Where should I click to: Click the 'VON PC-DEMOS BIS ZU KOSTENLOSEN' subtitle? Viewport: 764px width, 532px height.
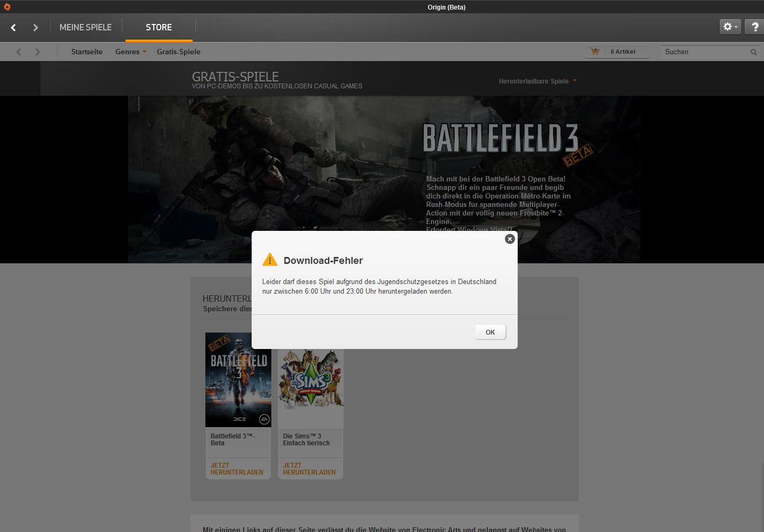coord(277,86)
